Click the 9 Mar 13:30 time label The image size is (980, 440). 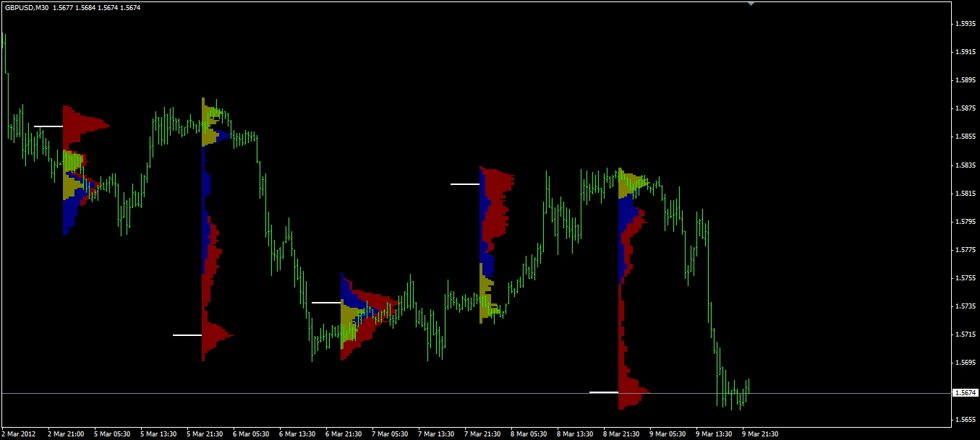click(x=714, y=434)
